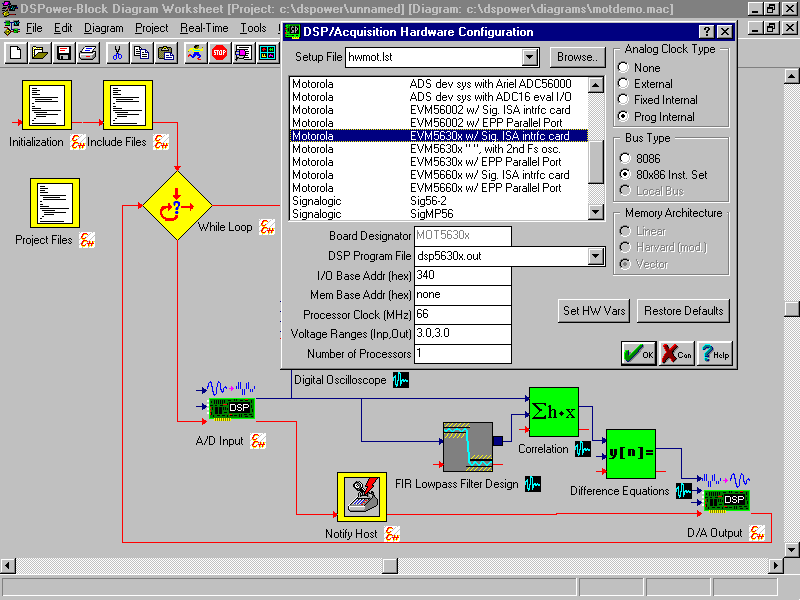
Task: Select Motorola EVM5660x w/ EPP Parallel Port
Action: click(438, 188)
